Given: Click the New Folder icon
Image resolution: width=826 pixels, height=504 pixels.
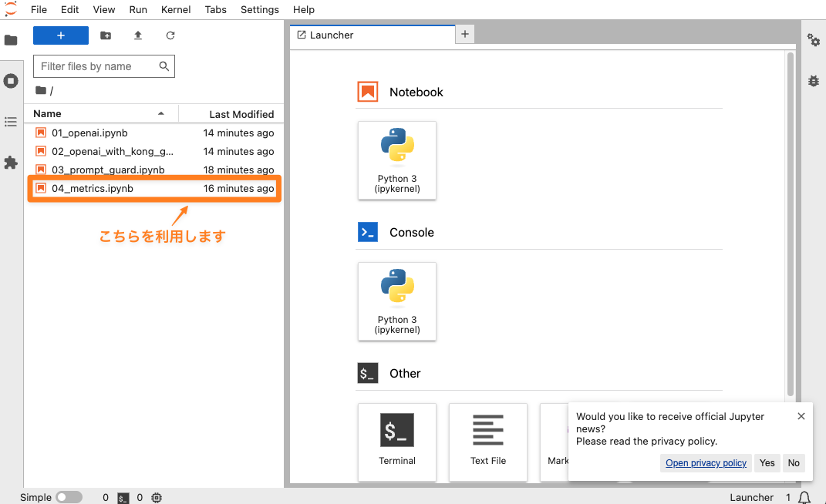Looking at the screenshot, I should [106, 35].
